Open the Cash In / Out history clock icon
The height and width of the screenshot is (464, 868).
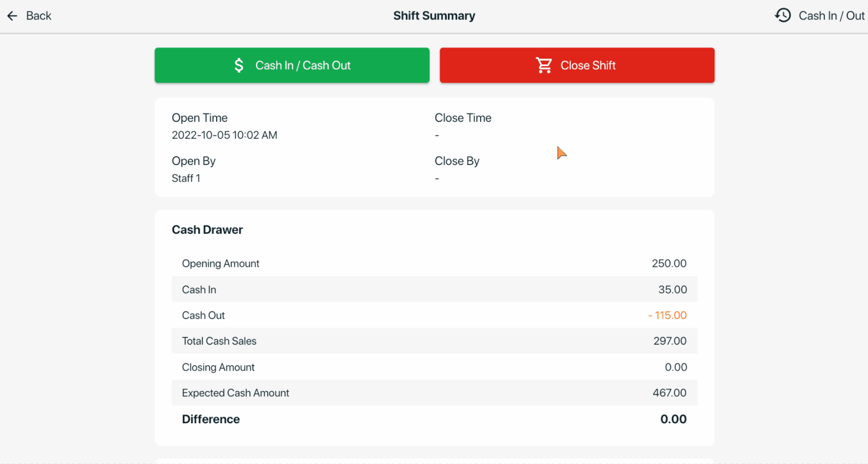pyautogui.click(x=783, y=16)
